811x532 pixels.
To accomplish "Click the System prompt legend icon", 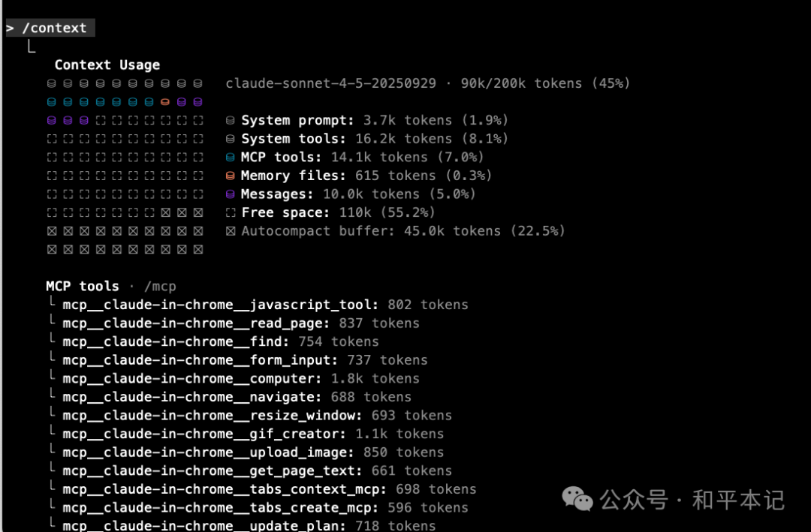I will click(x=231, y=121).
